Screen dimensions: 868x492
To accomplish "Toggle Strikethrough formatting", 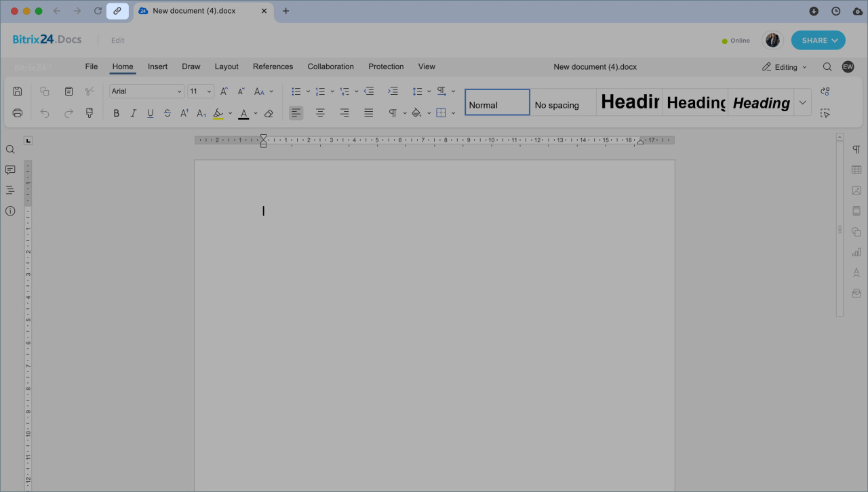I will tap(167, 113).
